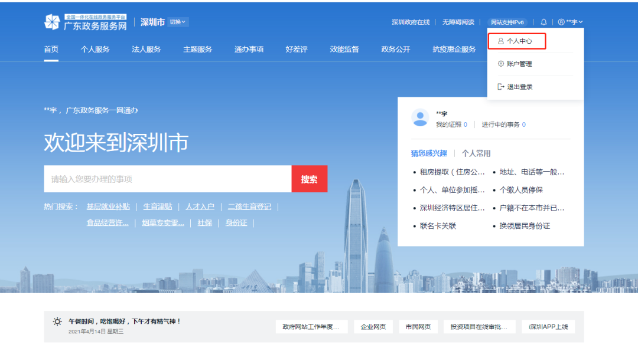Open notifications via the bell icon

tap(543, 21)
